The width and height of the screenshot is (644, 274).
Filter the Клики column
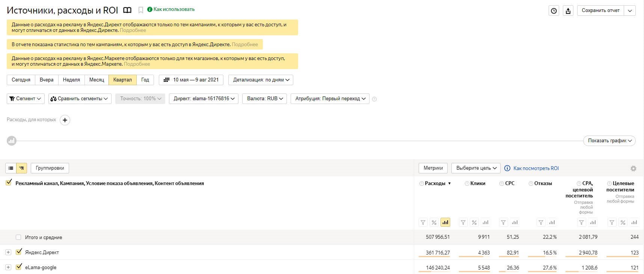point(463,223)
